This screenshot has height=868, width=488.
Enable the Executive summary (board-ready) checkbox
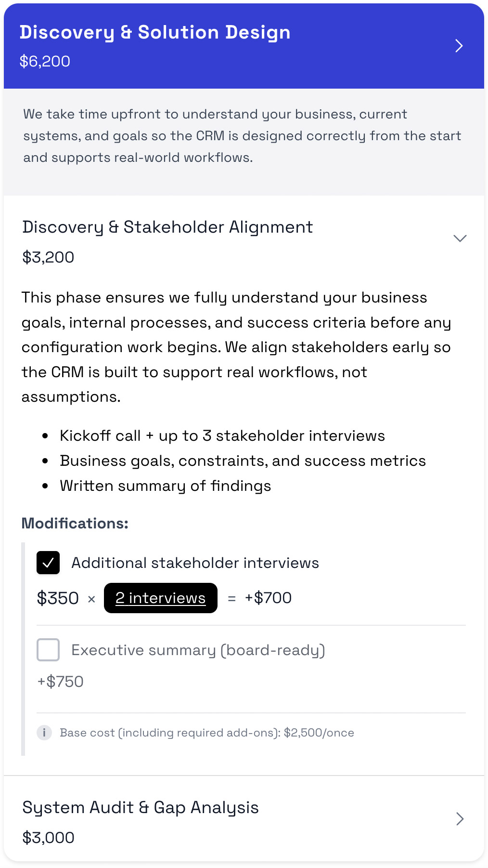pyautogui.click(x=48, y=650)
